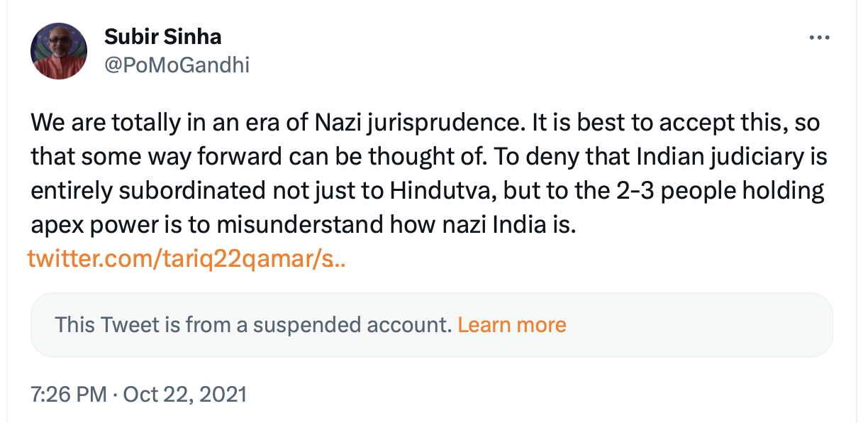Click the tweet's first line of text
Image resolution: width=868 pixels, height=423 pixels.
(425, 123)
